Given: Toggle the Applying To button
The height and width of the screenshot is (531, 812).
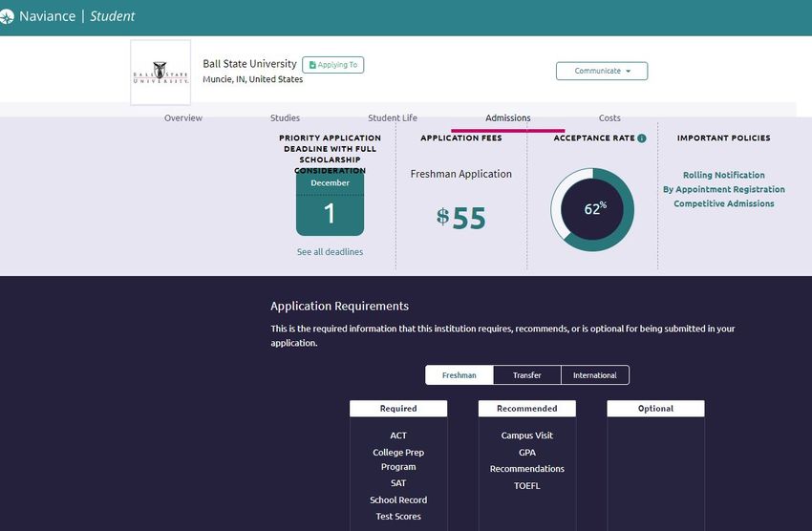Looking at the screenshot, I should pyautogui.click(x=333, y=65).
